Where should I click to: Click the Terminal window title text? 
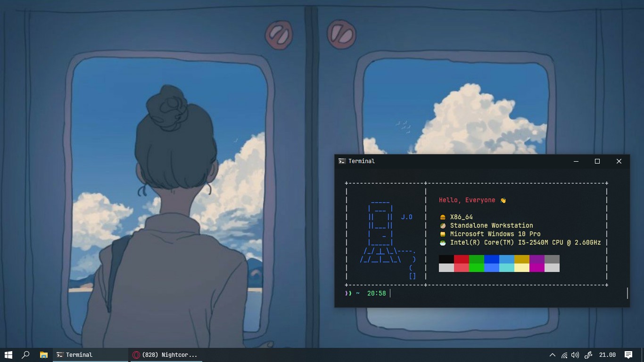click(x=362, y=161)
